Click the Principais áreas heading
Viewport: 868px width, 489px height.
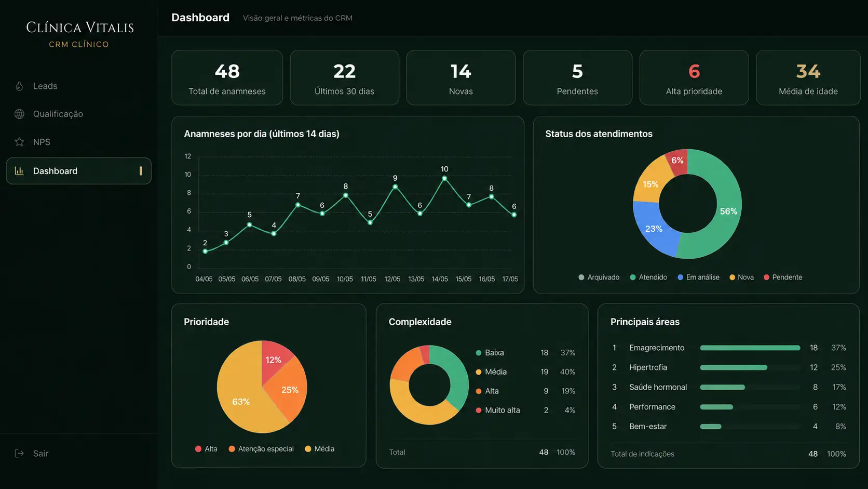645,322
